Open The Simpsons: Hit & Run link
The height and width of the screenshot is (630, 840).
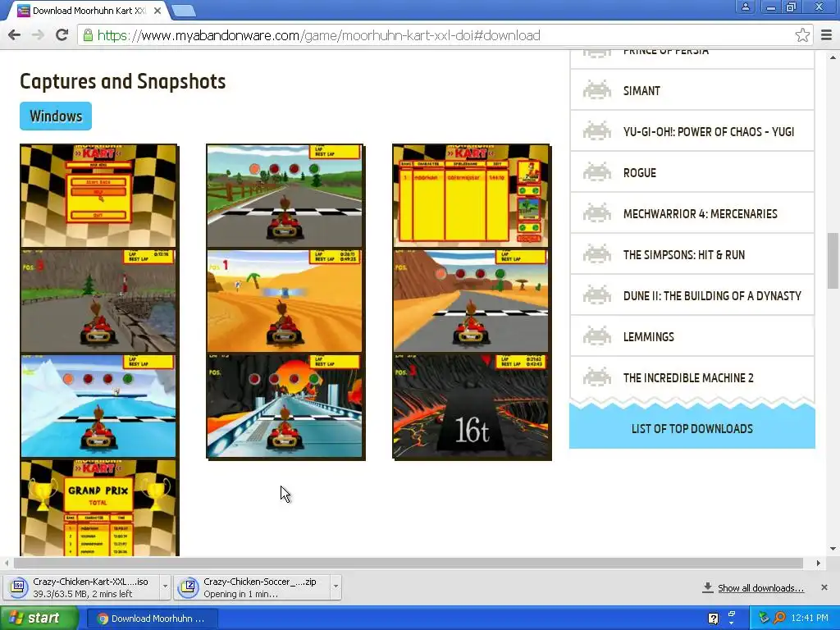(x=683, y=254)
